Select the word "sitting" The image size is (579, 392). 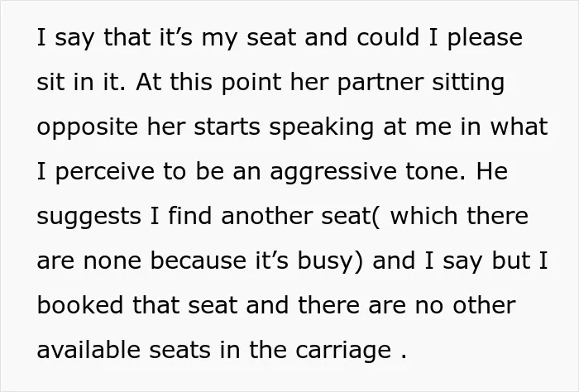pos(468,83)
